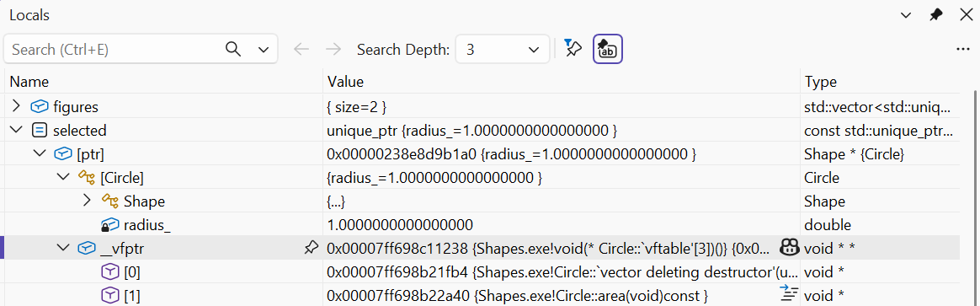Click the double type cell
This screenshot has width=980, height=306.
pyautogui.click(x=828, y=225)
